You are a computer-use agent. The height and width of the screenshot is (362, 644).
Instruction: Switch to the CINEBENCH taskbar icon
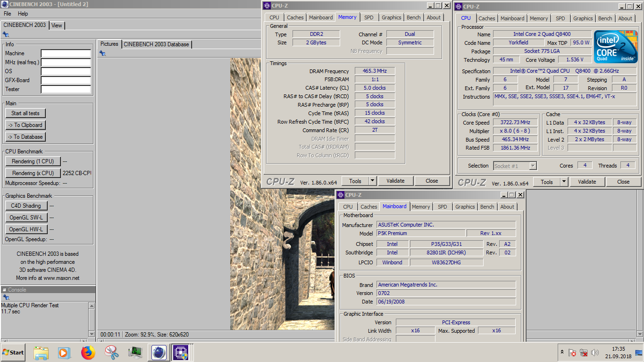coord(159,353)
